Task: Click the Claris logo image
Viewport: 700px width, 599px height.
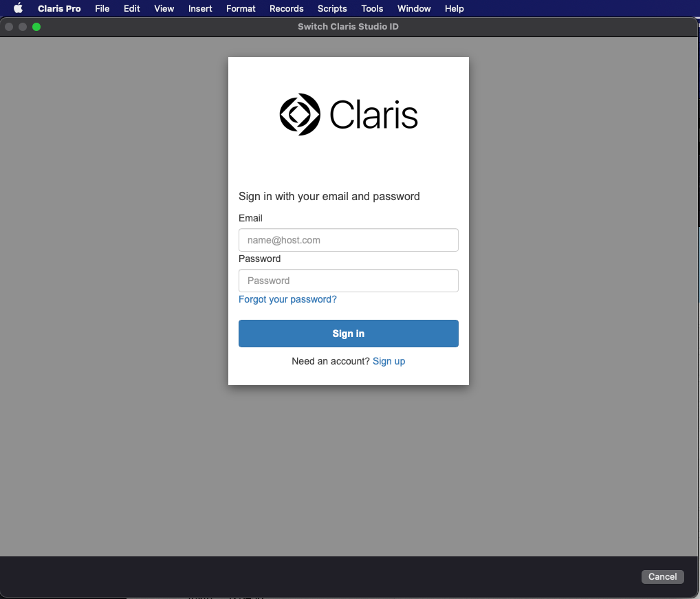Action: 349,115
